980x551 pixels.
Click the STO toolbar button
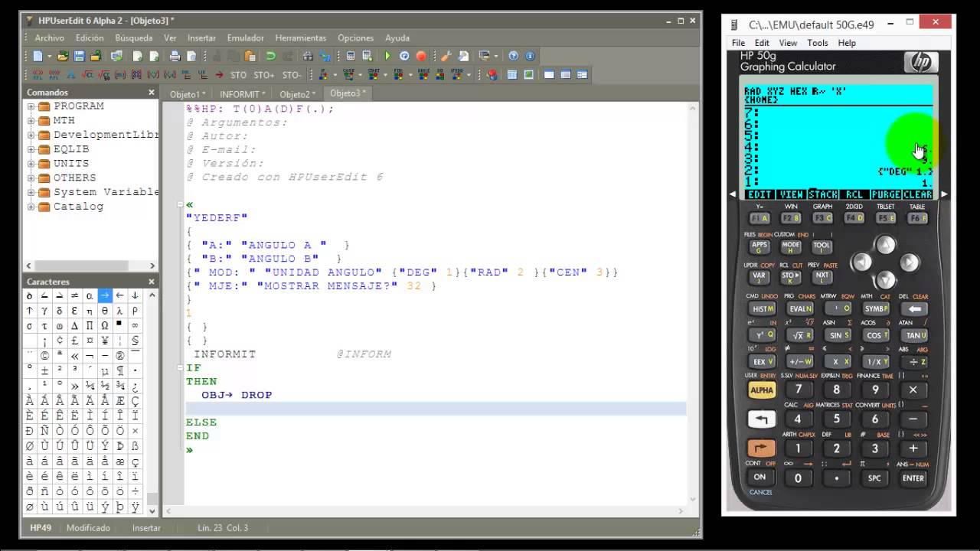239,75
